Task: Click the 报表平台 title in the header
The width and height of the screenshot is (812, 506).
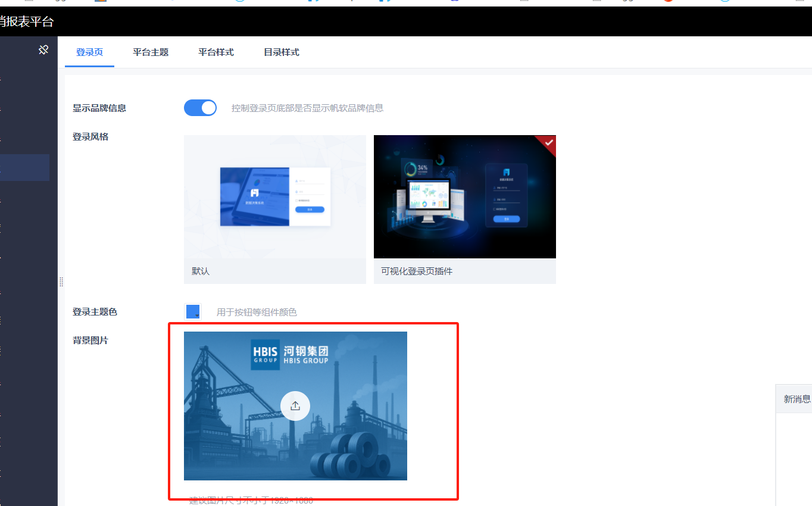Action: coord(27,22)
